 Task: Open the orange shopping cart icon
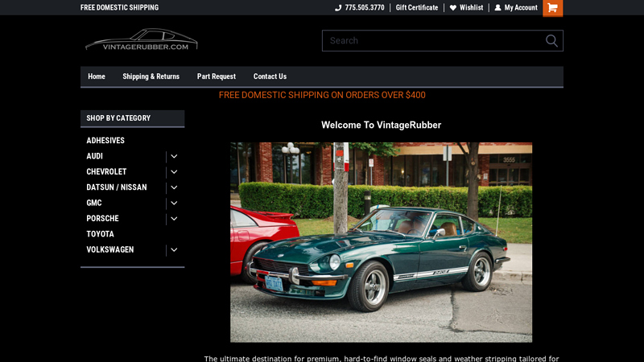(x=552, y=8)
